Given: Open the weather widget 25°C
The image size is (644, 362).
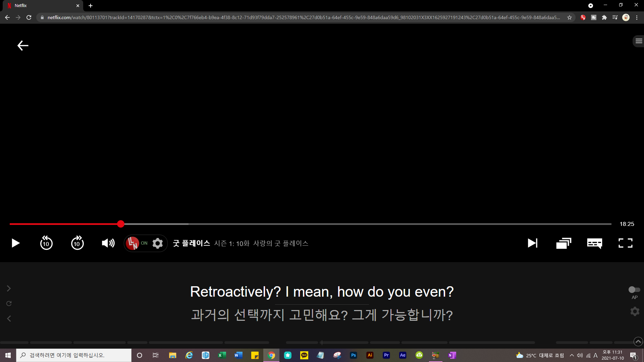Looking at the screenshot, I should point(540,355).
